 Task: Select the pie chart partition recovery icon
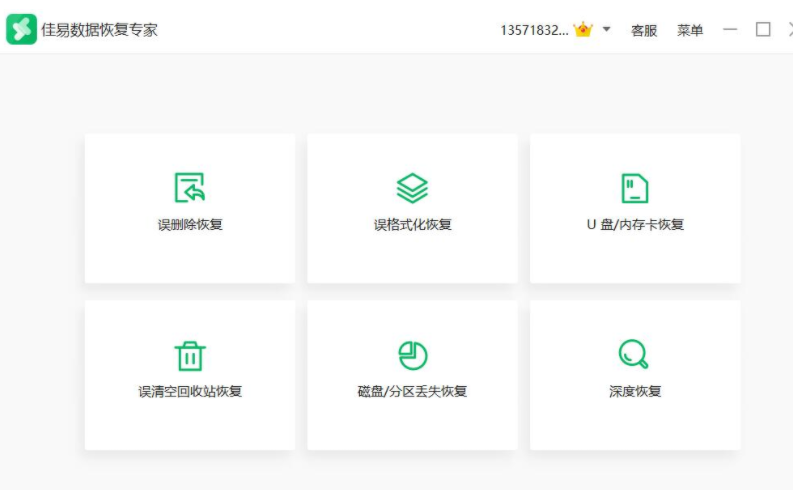pyautogui.click(x=413, y=355)
